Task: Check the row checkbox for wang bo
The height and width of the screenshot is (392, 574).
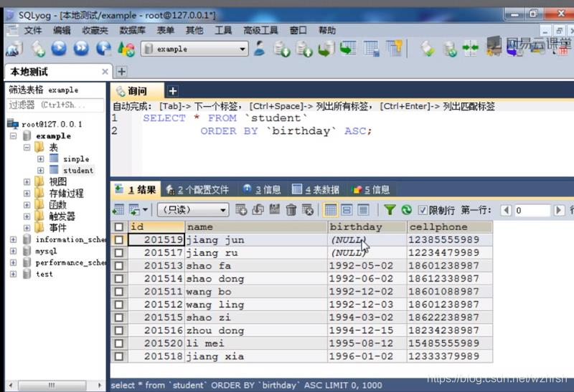Action: 119,292
